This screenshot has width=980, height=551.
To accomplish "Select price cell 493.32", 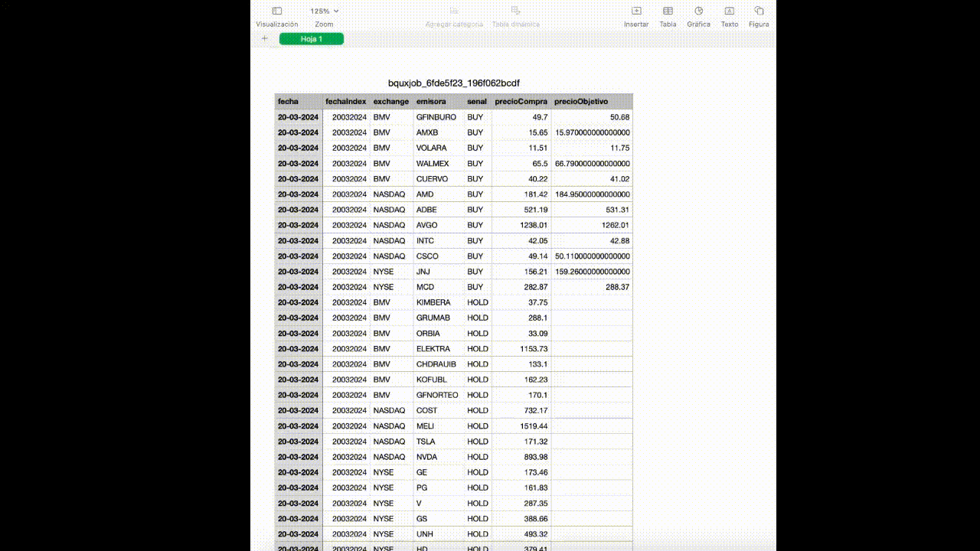I will coord(521,534).
